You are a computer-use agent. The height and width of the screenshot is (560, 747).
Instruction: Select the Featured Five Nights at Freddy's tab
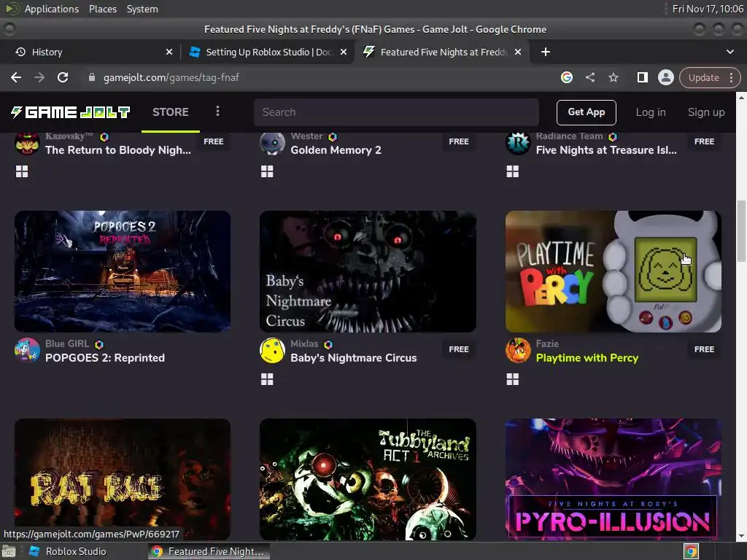(441, 52)
